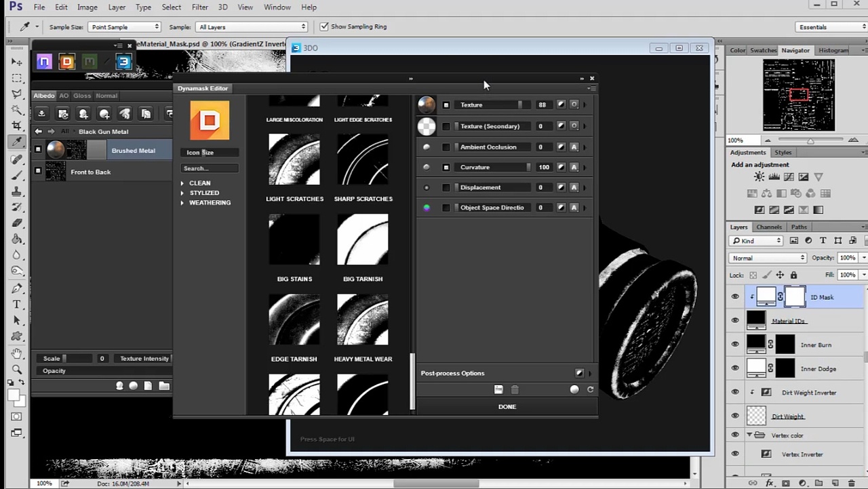Collapse the Vertex color layer group

[749, 435]
